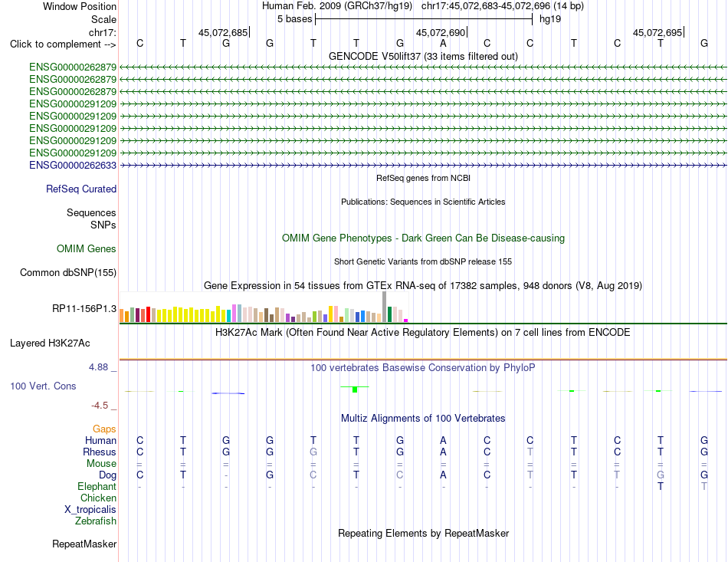Image resolution: width=728 pixels, height=562 pixels.
Task: Select the X_tropicalis alignment row label
Action: tap(90, 510)
